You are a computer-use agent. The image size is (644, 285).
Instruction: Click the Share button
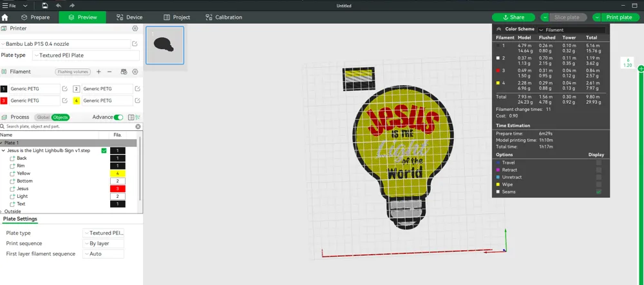(513, 17)
